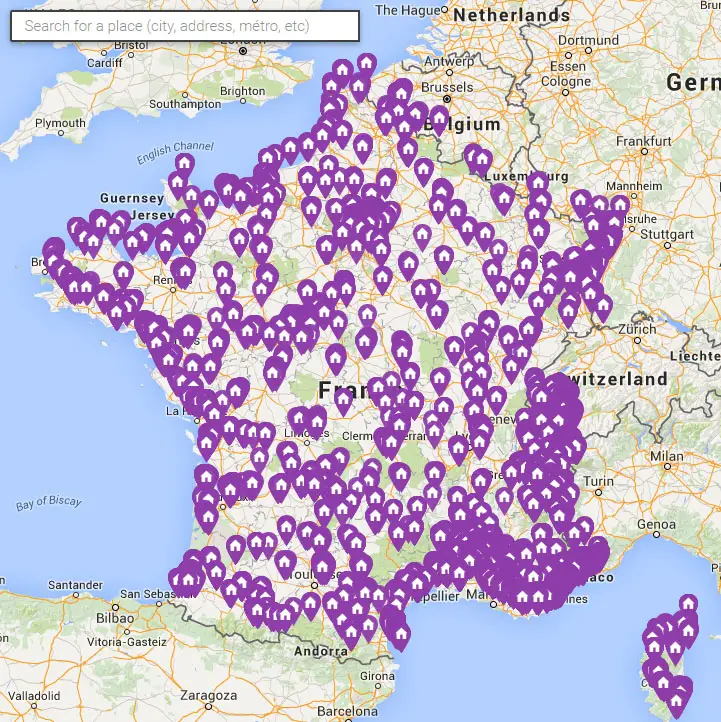Select the lone house pin northwest of Rennes
This screenshot has height=722, width=721.
pos(123,274)
